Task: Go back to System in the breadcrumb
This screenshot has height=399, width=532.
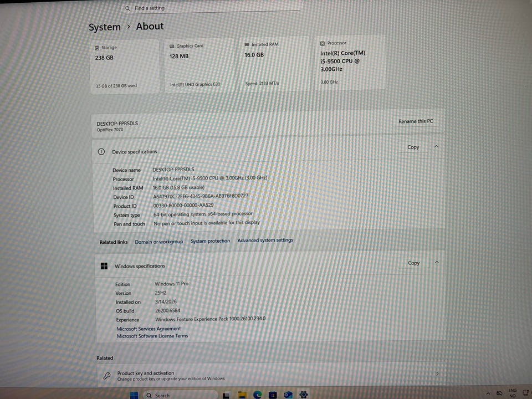Action: [x=105, y=27]
